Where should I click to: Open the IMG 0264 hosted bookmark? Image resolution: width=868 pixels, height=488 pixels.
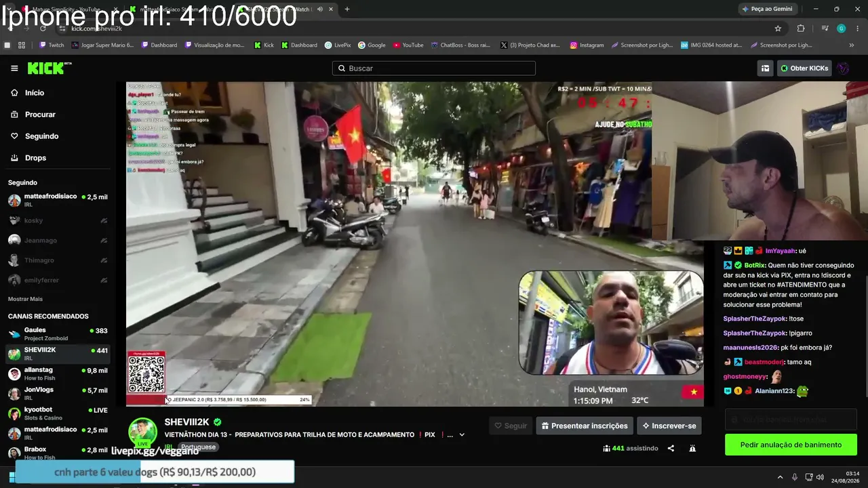(x=710, y=45)
